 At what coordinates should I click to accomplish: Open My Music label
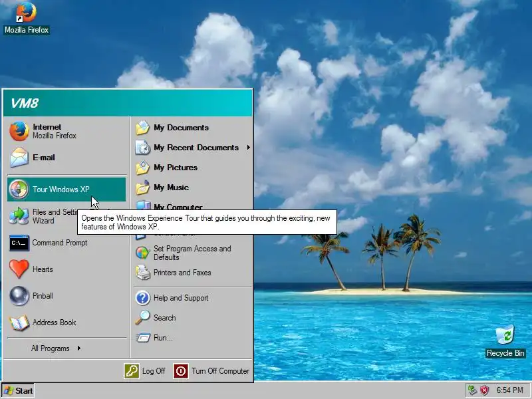(172, 188)
